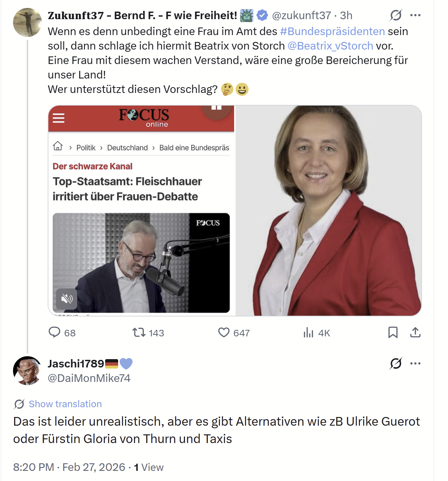
Task: Bookmark the Zukunft37 tweet
Action: pyautogui.click(x=393, y=332)
